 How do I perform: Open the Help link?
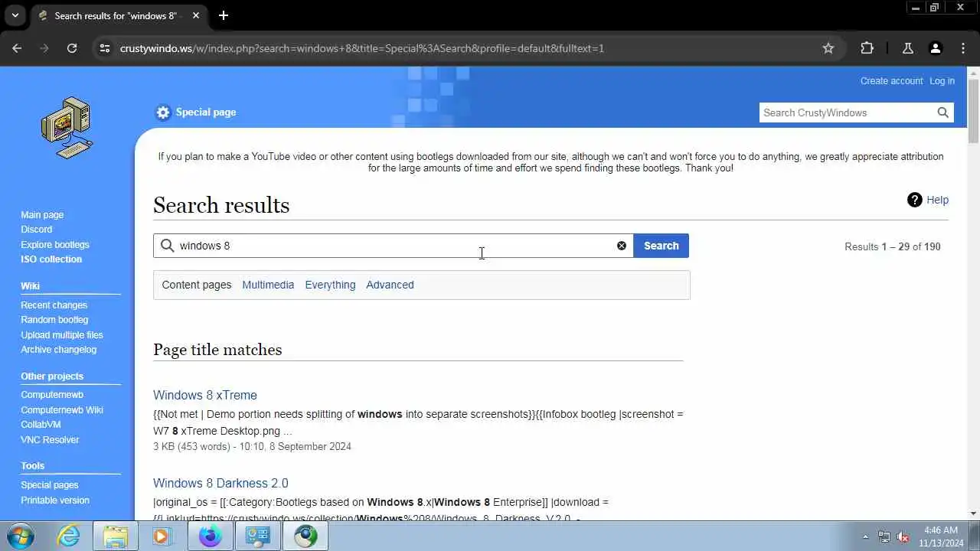937,200
